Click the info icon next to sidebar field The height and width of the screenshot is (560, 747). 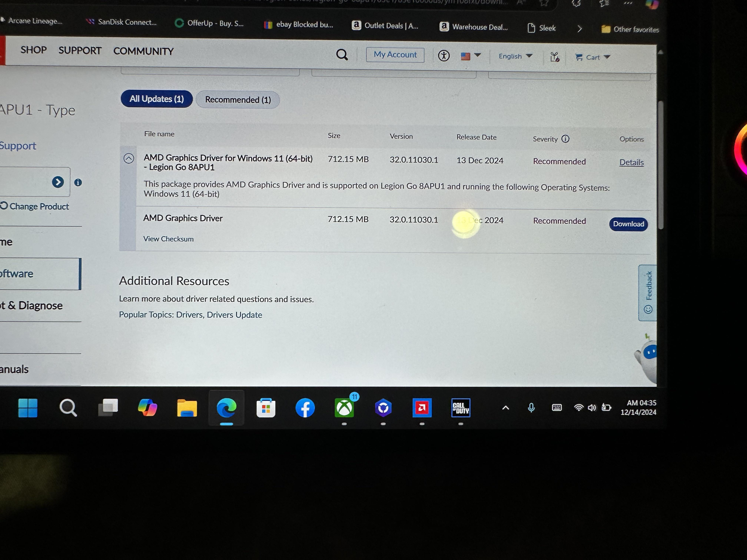78,183
